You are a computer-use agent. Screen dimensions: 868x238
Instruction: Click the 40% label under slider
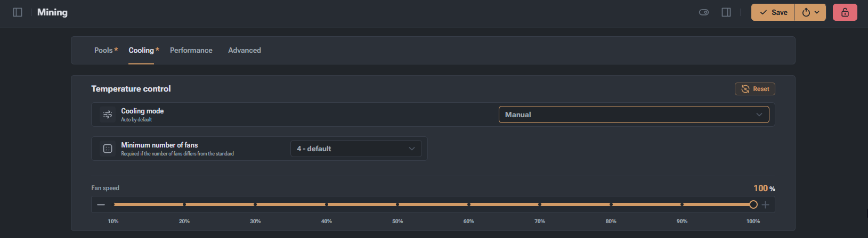pyautogui.click(x=327, y=221)
